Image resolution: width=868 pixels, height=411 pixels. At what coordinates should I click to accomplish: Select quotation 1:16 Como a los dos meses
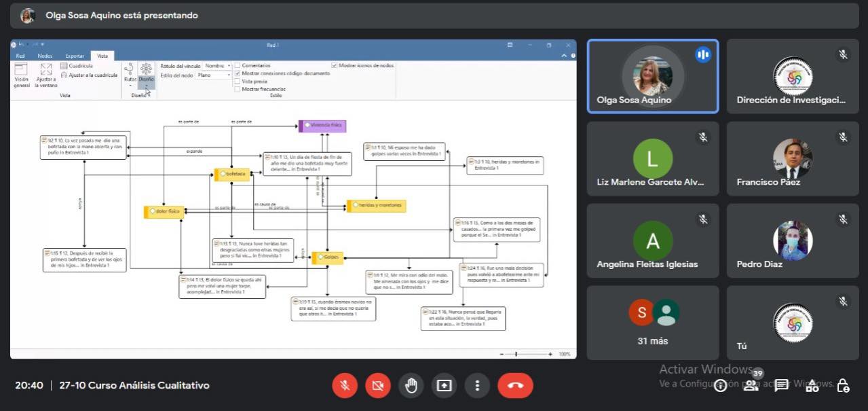tap(497, 229)
